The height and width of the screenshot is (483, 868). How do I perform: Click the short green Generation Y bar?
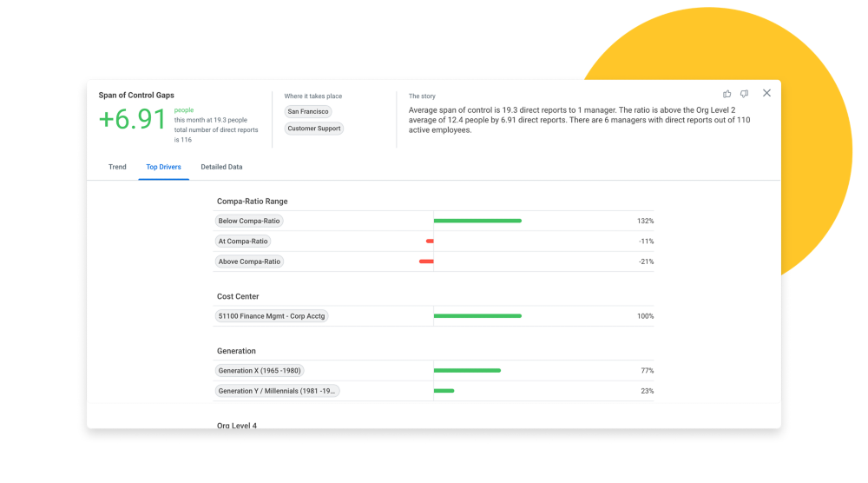point(444,391)
